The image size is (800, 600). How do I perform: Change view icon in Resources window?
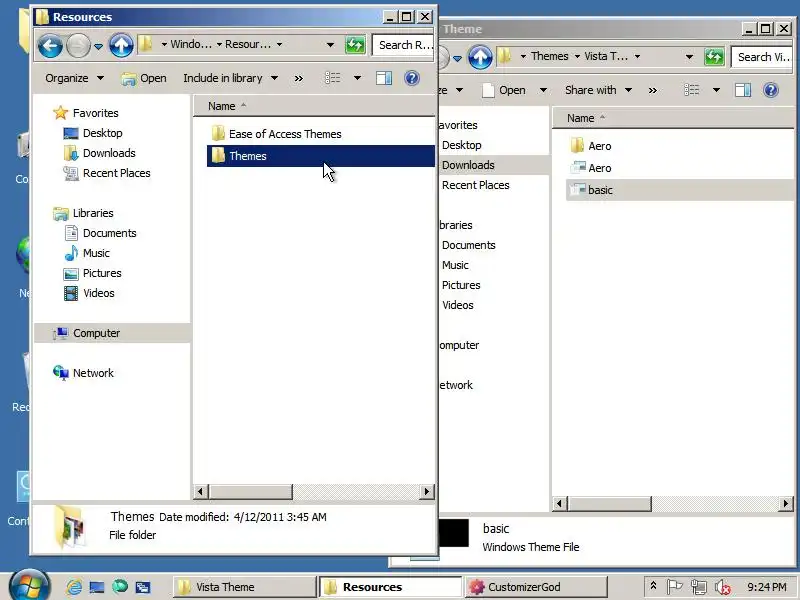[333, 78]
